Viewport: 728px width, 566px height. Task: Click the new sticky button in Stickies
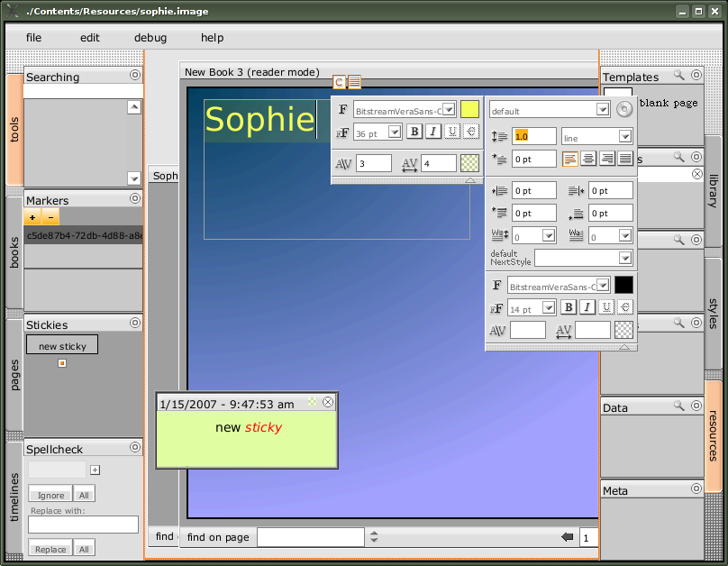click(62, 345)
